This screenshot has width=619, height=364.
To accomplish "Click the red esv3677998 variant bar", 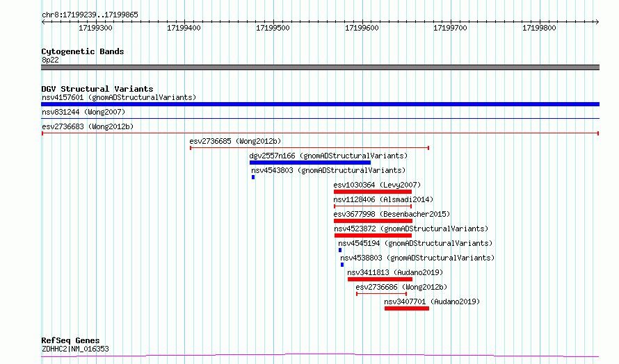I will (x=373, y=221).
